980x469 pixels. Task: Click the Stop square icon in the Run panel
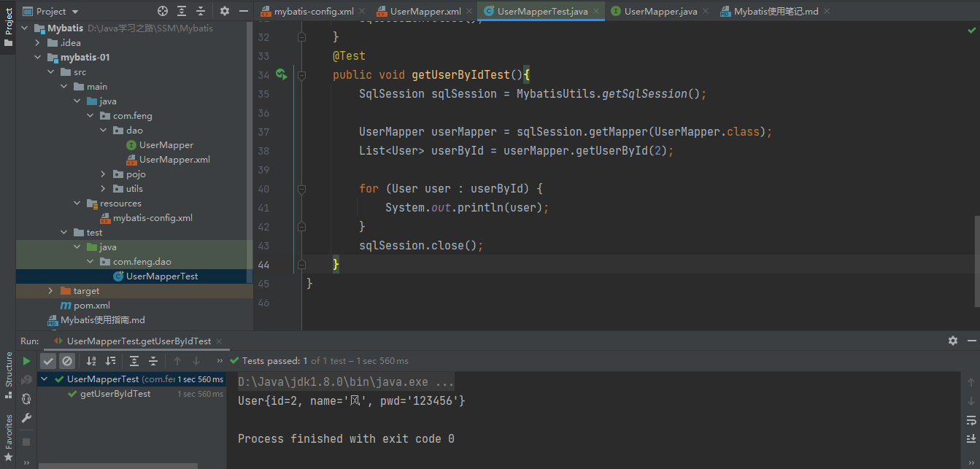point(27,441)
